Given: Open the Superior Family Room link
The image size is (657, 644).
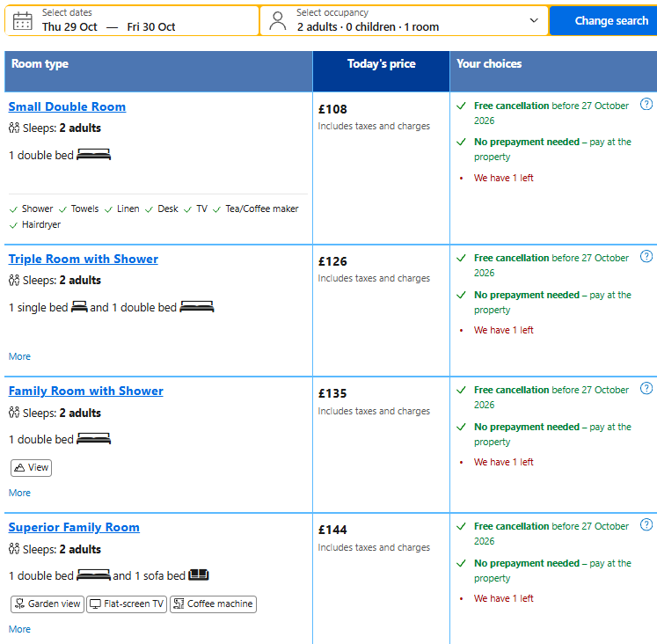Looking at the screenshot, I should click(74, 527).
